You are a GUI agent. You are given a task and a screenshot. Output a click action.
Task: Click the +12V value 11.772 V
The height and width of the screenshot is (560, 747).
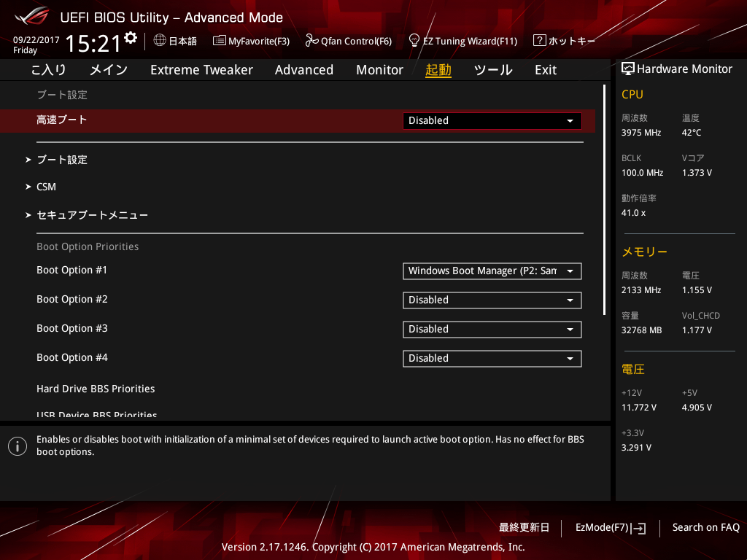[639, 408]
